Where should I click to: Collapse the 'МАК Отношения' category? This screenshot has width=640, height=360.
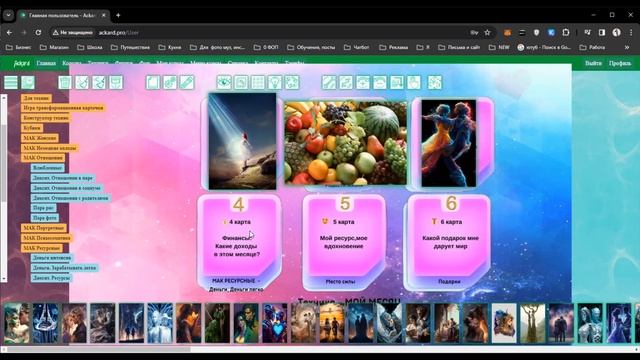(x=43, y=158)
